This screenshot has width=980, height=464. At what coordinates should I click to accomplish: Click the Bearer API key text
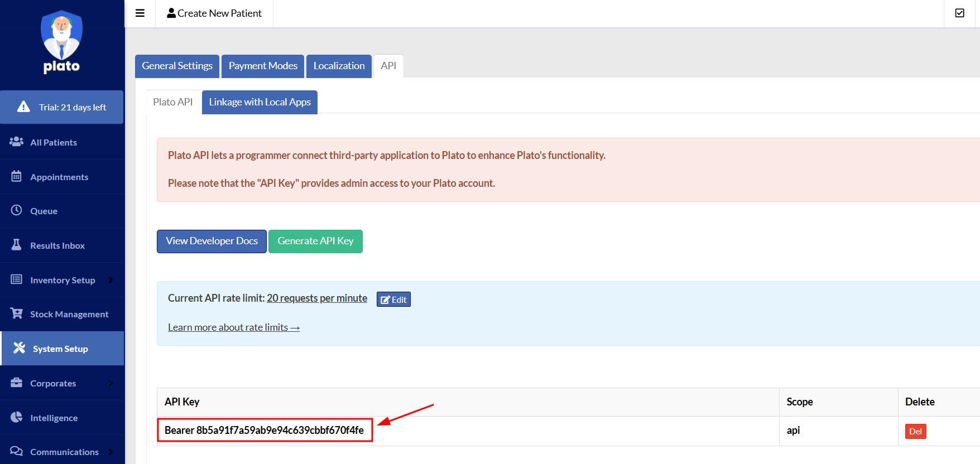[x=264, y=430]
